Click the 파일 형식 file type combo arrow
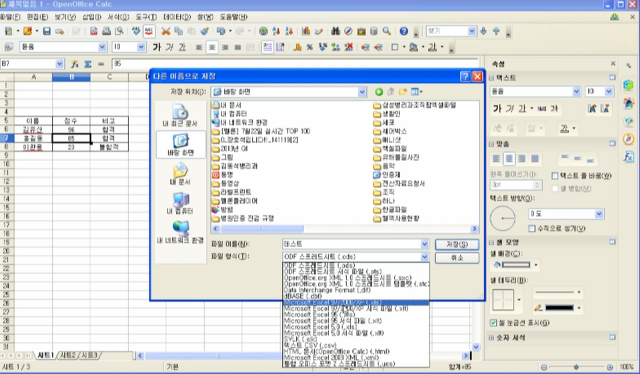The image size is (640, 374). pyautogui.click(x=424, y=257)
